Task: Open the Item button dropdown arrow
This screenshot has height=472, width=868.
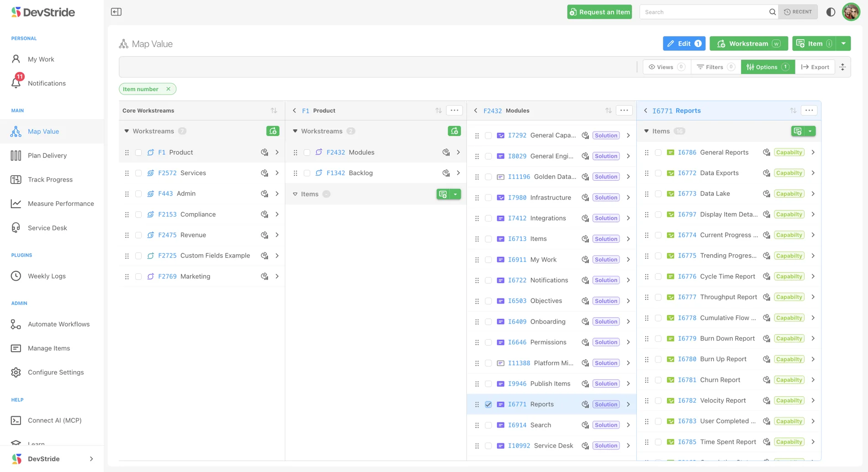Action: [843, 43]
